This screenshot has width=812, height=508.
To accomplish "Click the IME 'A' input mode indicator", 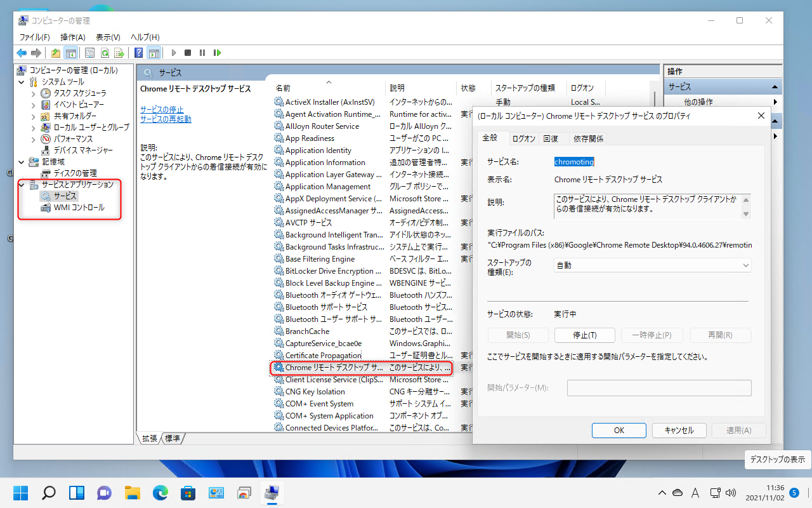I will tap(695, 493).
